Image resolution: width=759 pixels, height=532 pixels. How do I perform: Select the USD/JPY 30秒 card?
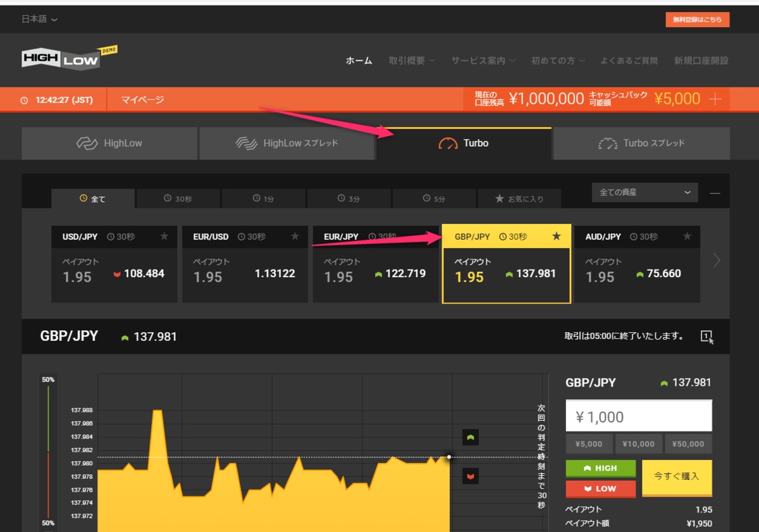[114, 264]
